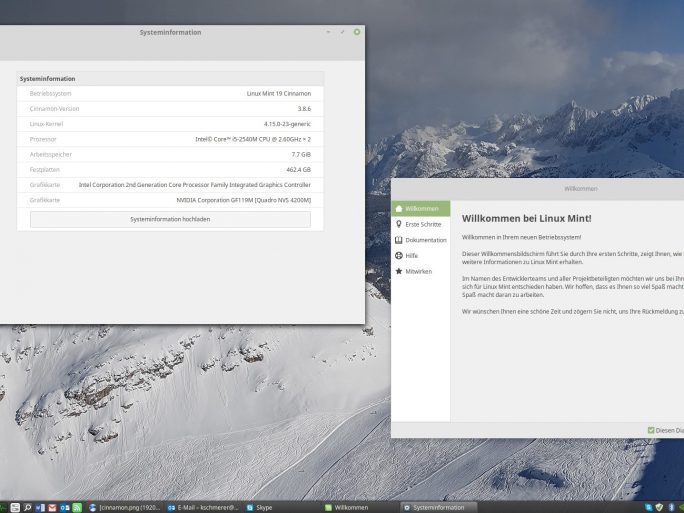Screen dimensions: 684x513
Task: Activate the Systeminformation taskbar entry
Action: (x=438, y=507)
